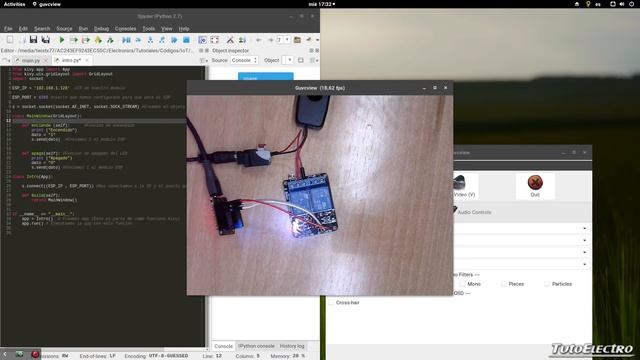This screenshot has height=360, width=640.
Task: Toggle the Cross-hair OSD checkbox
Action: tap(331, 302)
